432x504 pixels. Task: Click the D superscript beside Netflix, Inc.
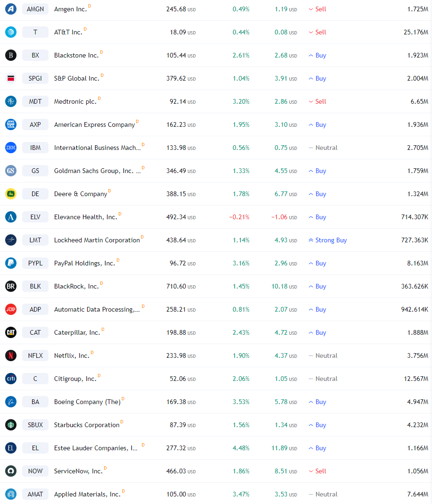point(92,353)
